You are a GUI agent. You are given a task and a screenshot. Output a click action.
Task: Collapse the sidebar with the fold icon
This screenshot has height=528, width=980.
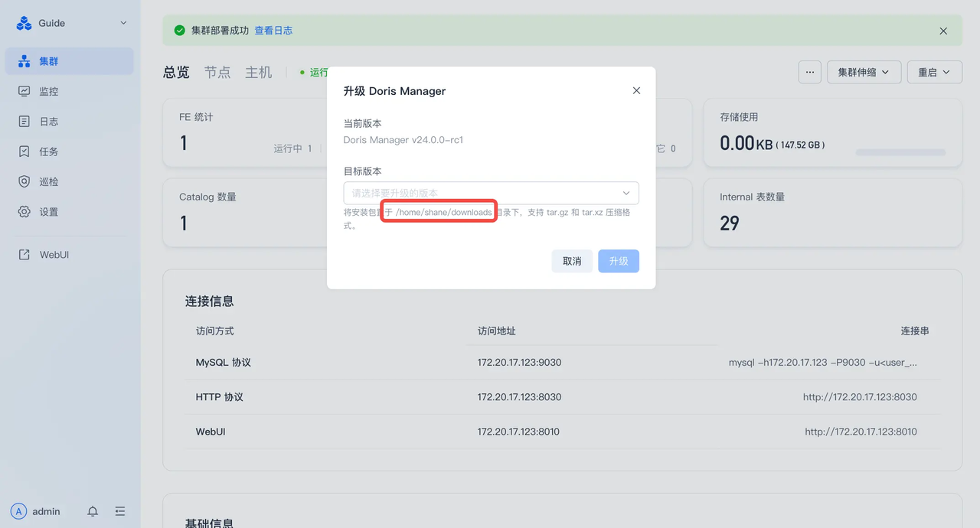click(120, 511)
